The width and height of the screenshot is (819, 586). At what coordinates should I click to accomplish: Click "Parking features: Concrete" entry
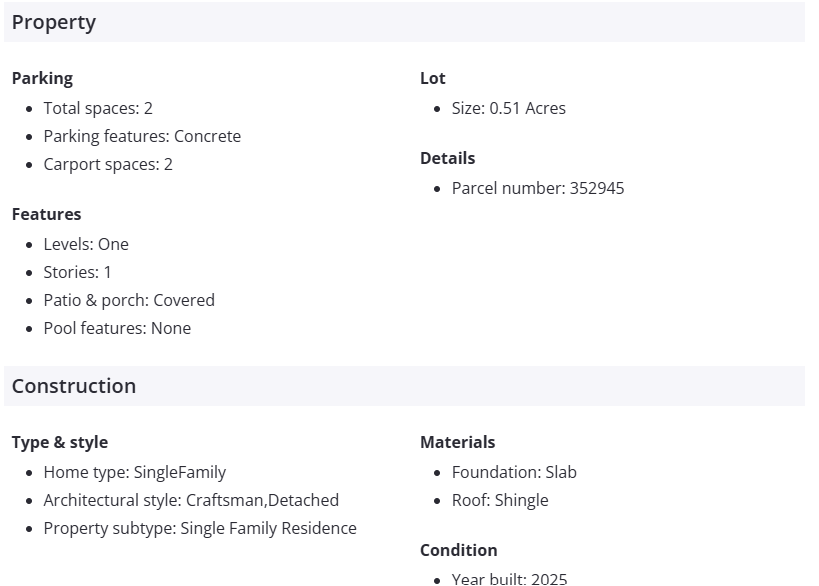coord(142,136)
